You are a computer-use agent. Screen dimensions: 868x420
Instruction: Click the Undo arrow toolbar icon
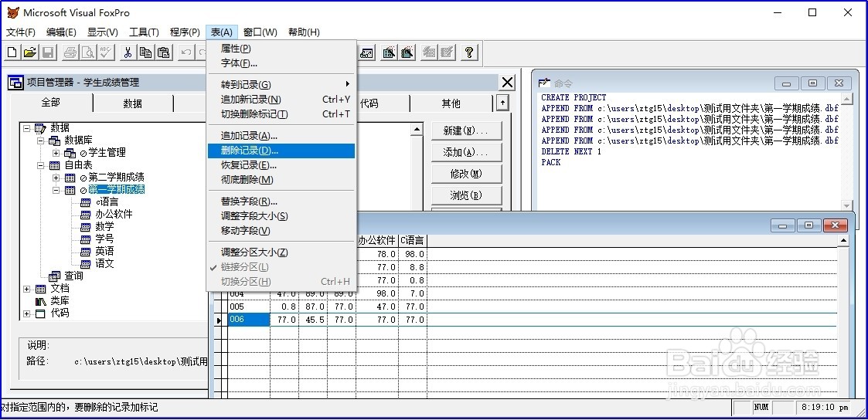186,52
